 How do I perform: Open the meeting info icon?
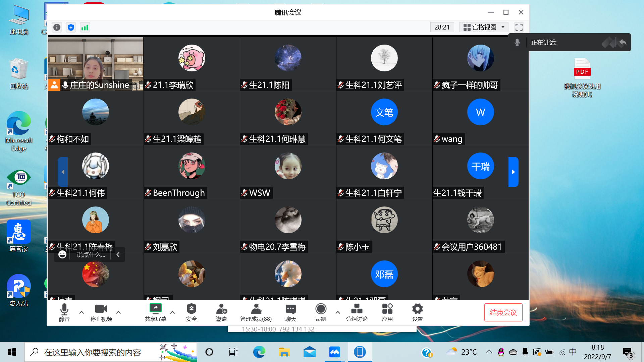pos(57,27)
